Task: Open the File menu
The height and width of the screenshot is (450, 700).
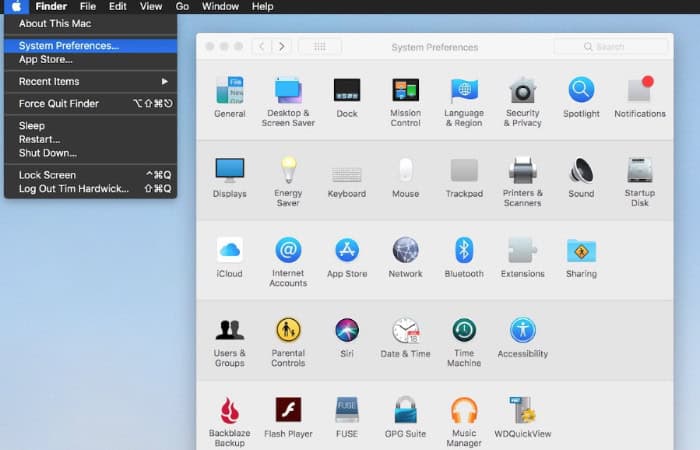Action: point(88,7)
